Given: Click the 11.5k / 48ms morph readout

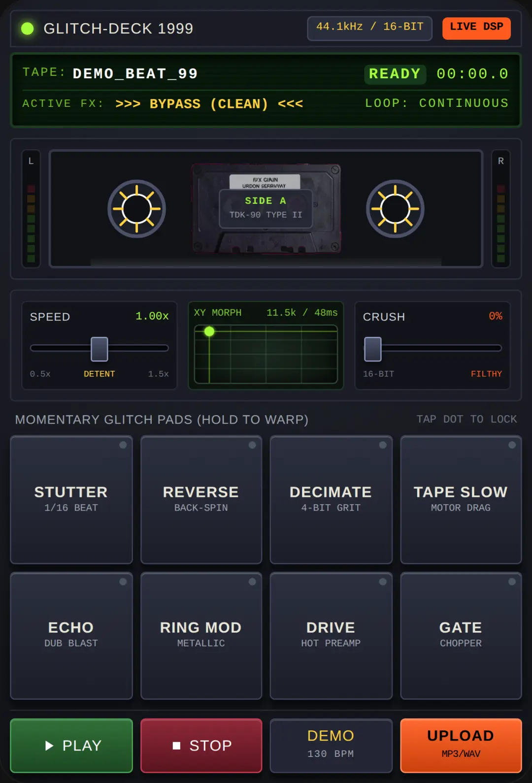Looking at the screenshot, I should (302, 313).
